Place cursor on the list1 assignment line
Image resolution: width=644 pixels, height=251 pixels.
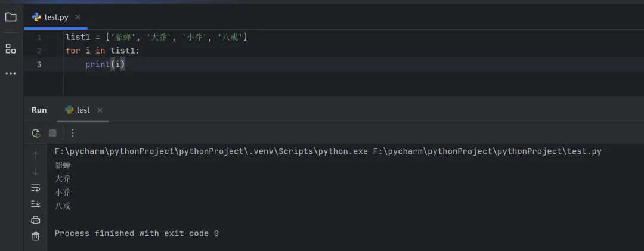[156, 38]
